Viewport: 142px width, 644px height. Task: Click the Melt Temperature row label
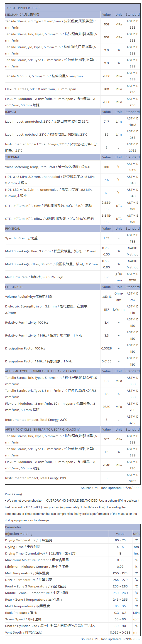point(27,573)
